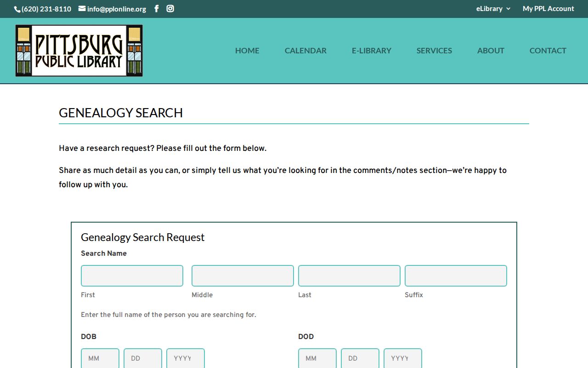Focus the Suffix field
588x368 pixels.
coord(456,276)
